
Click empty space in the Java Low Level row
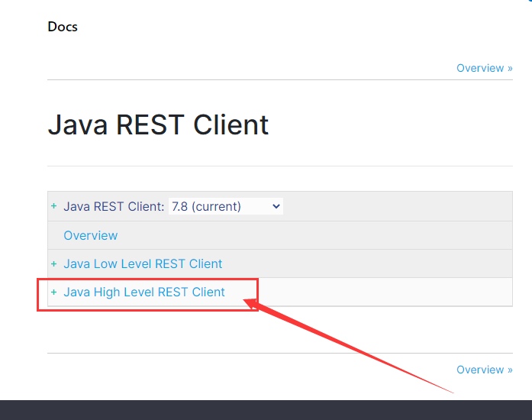coord(366,264)
